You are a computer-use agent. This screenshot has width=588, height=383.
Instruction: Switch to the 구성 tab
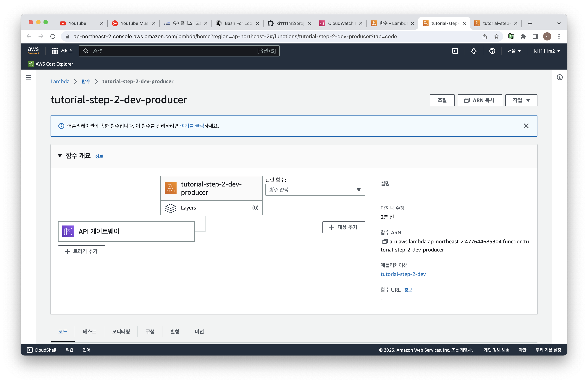point(150,331)
